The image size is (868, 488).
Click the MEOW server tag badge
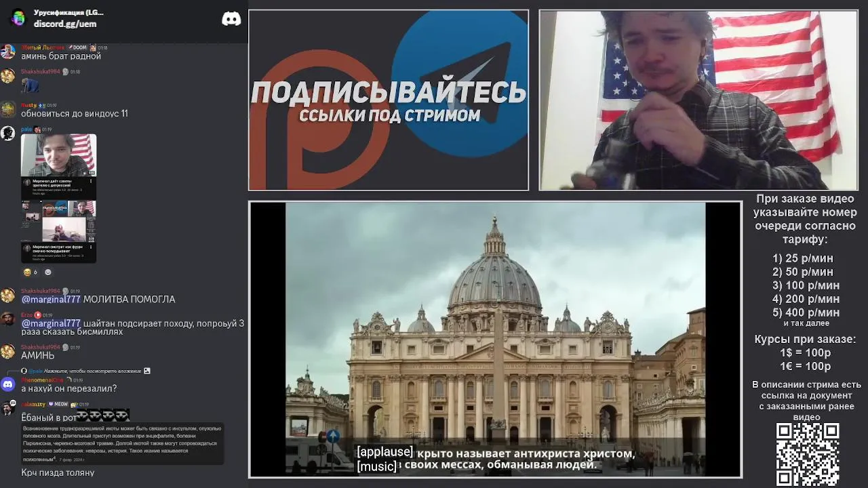[58, 404]
